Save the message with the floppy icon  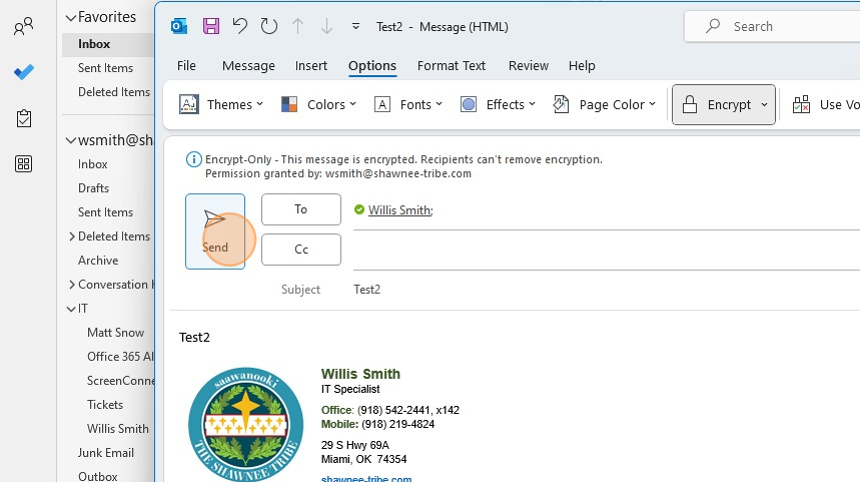(211, 26)
